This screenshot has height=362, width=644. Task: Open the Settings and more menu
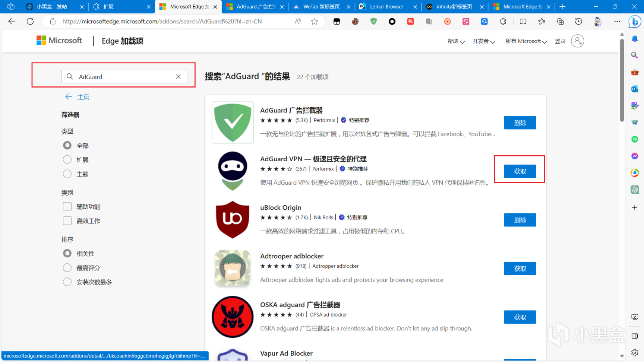[x=617, y=22]
